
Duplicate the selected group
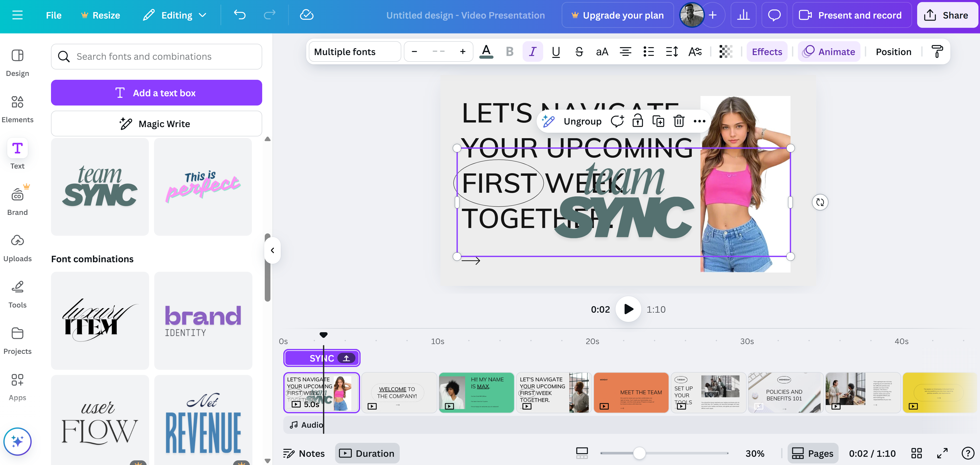pos(658,121)
